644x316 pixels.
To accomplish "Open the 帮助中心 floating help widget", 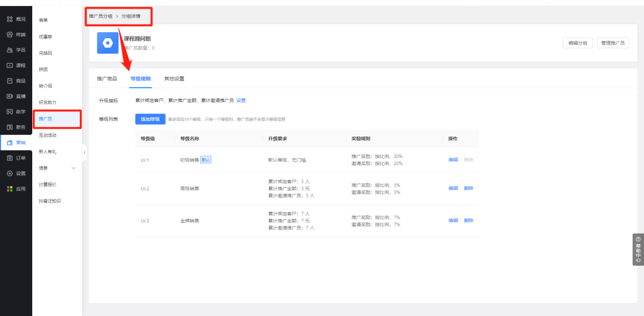I will (637, 249).
